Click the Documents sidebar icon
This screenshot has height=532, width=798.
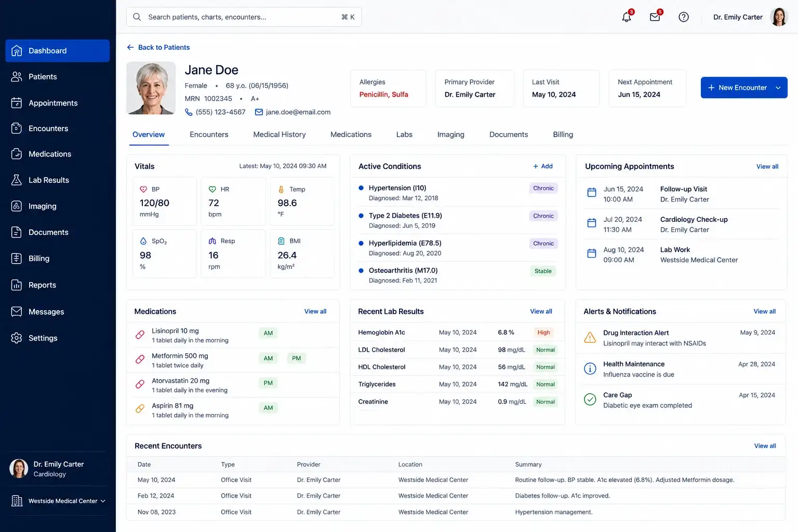[x=17, y=232]
